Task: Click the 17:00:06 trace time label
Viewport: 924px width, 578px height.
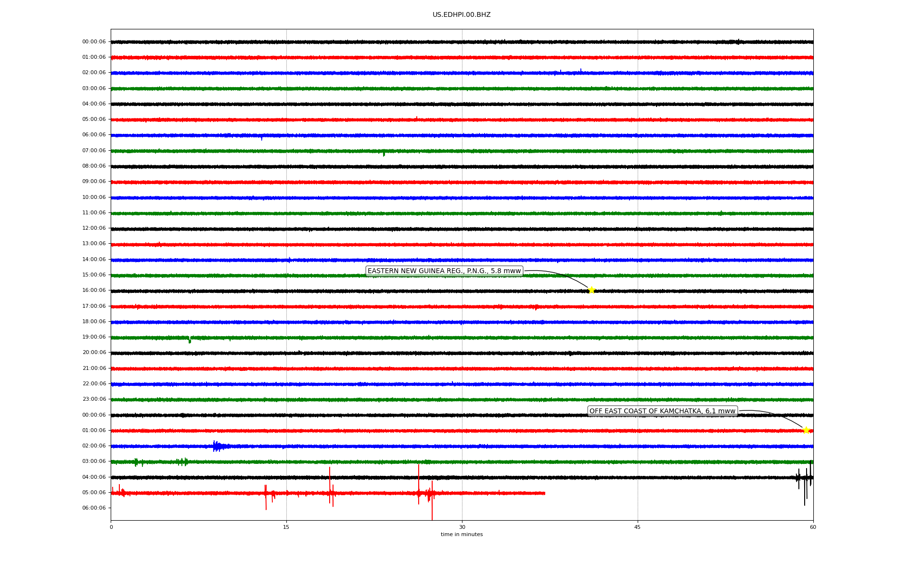Action: point(94,306)
